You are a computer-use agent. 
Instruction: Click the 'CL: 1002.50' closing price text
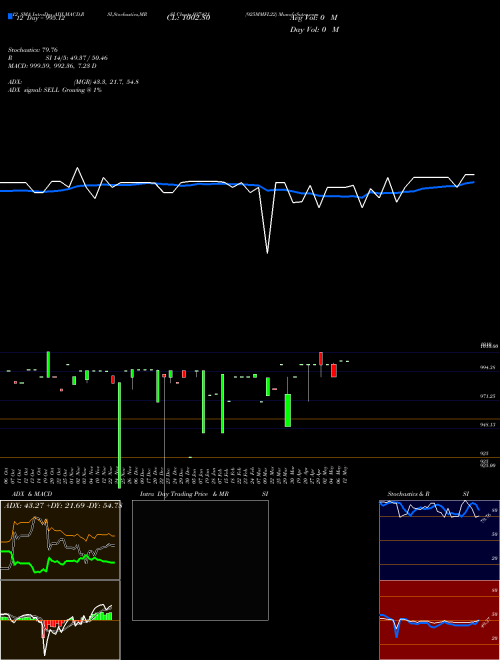click(188, 18)
